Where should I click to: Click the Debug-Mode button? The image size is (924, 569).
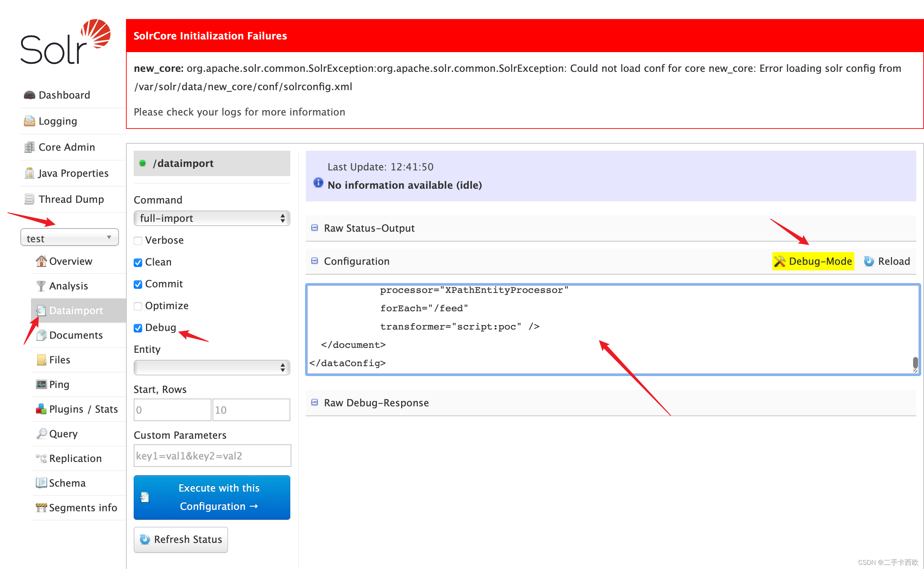click(x=813, y=261)
